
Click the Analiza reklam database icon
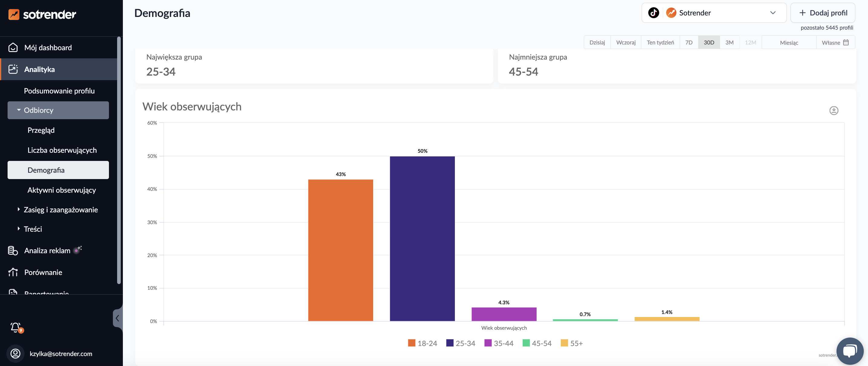click(13, 250)
